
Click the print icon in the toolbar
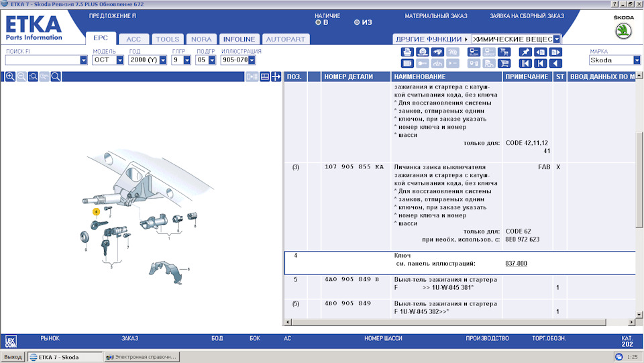pyautogui.click(x=407, y=52)
